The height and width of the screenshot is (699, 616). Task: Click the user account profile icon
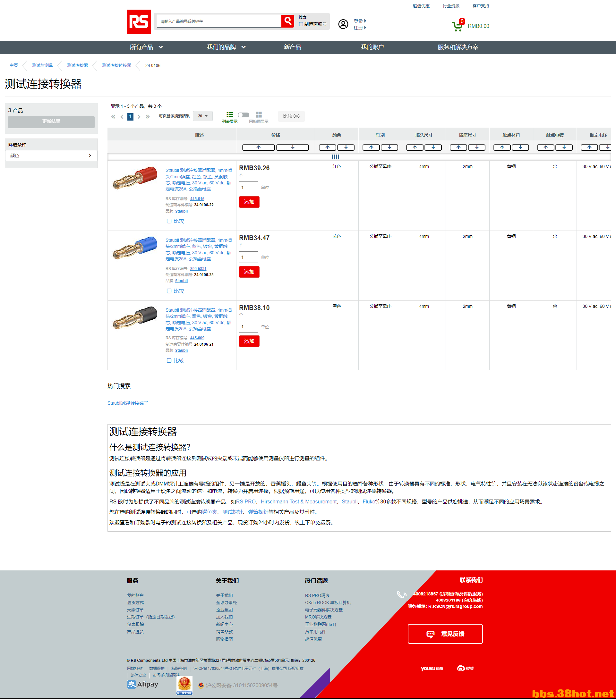343,24
